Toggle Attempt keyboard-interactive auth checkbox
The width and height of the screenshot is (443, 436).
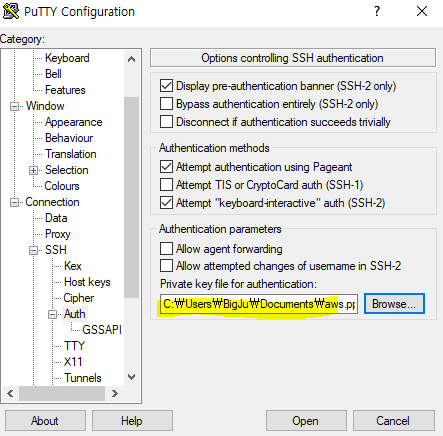point(166,203)
